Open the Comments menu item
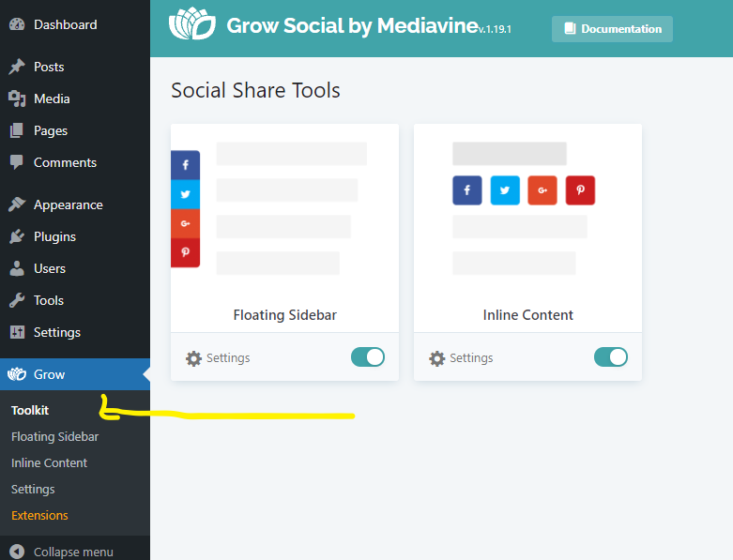 tap(75, 162)
